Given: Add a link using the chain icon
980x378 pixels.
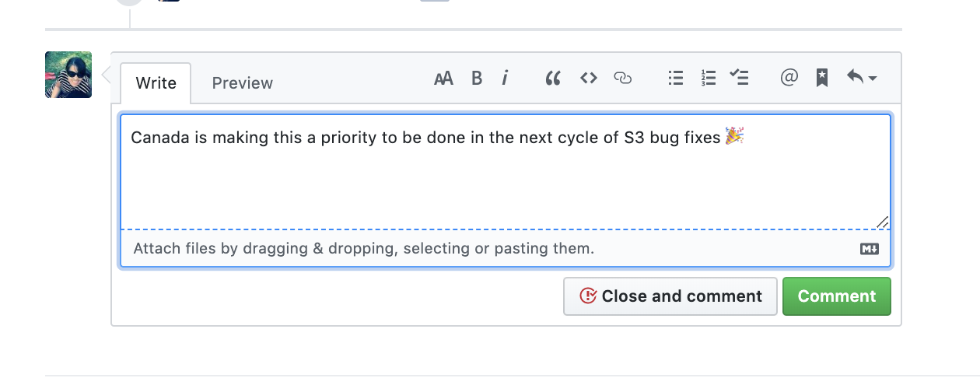Looking at the screenshot, I should [623, 78].
